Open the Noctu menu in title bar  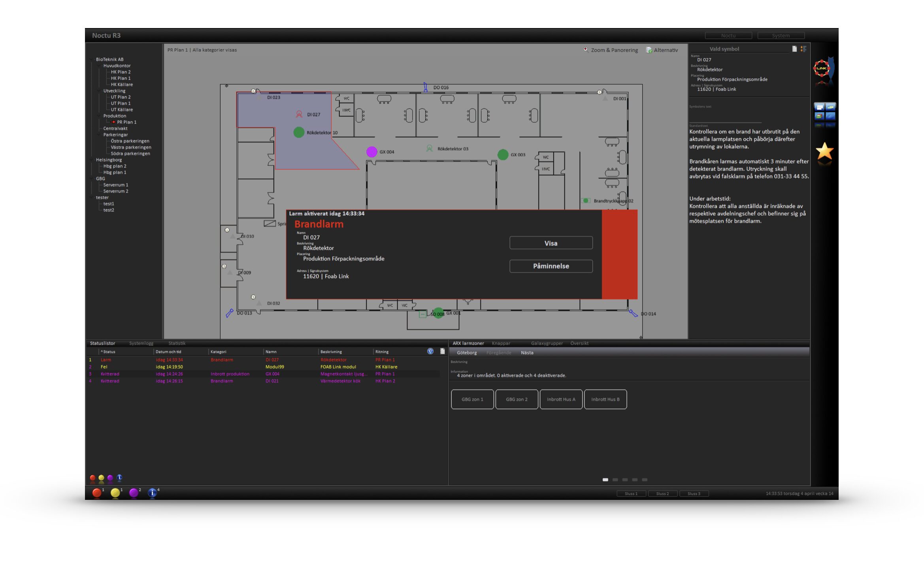click(728, 36)
